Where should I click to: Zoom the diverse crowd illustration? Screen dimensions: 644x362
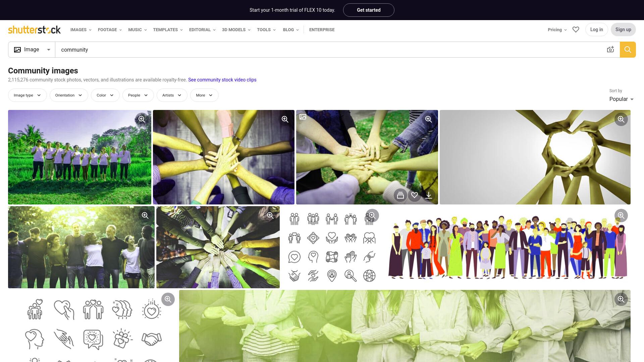coord(621,216)
